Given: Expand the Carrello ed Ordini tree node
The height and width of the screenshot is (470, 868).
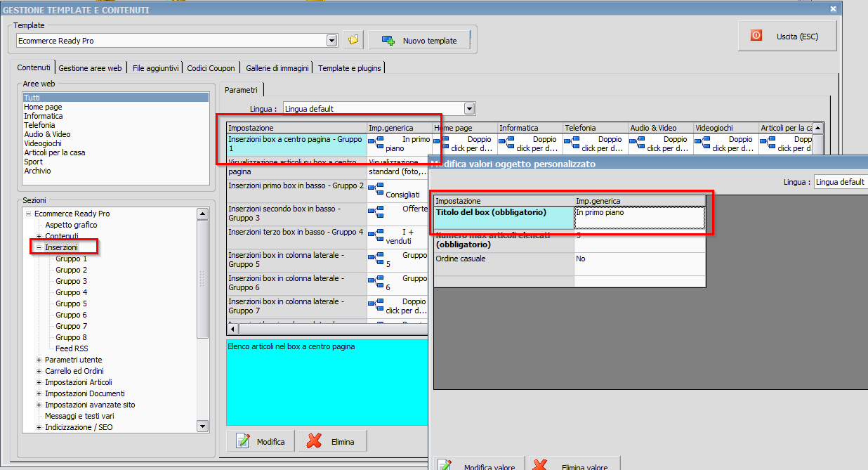Looking at the screenshot, I should pos(39,371).
